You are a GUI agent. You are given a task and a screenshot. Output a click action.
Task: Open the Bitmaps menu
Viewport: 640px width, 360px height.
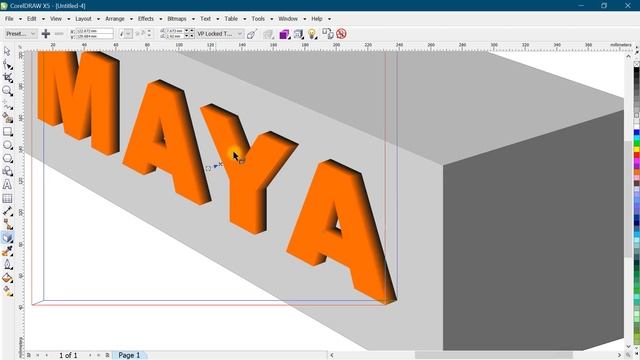coord(177,19)
